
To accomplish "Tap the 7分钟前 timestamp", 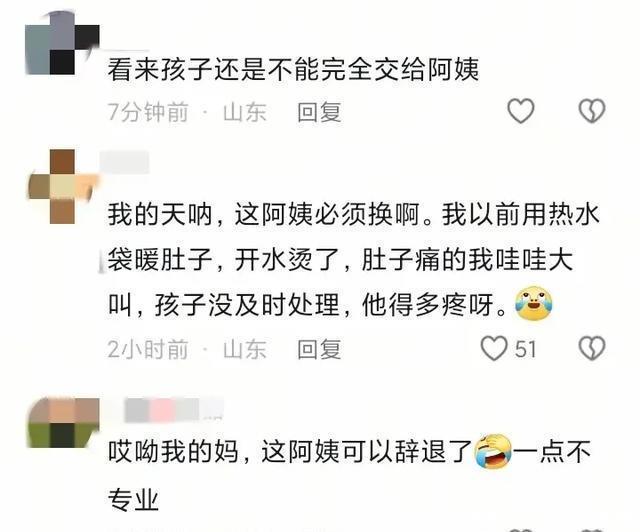I will (x=148, y=112).
